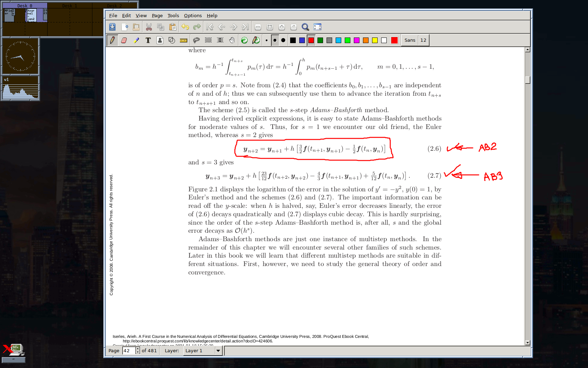Toggle the shape recognizer tool
Image resolution: width=588 pixels, height=368 pixels.
pos(171,40)
